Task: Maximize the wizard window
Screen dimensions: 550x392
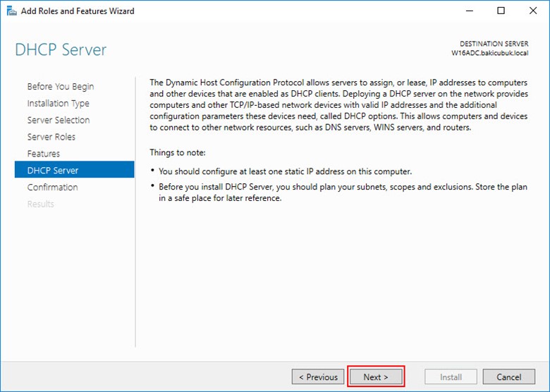Action: pos(501,11)
